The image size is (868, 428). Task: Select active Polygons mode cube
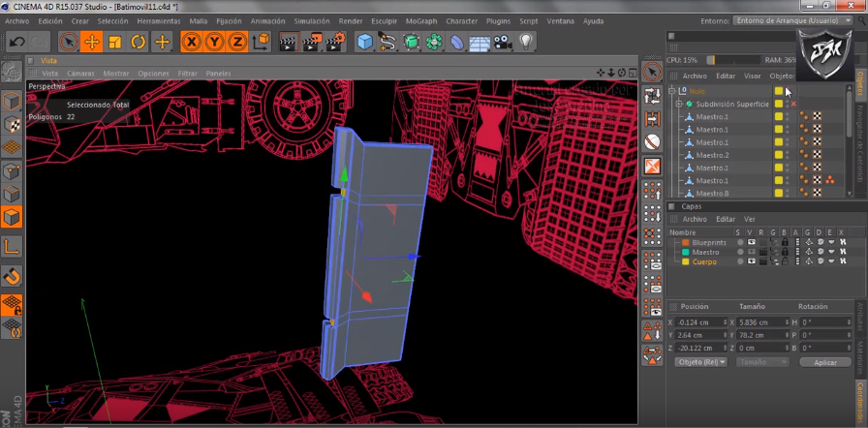(12, 217)
